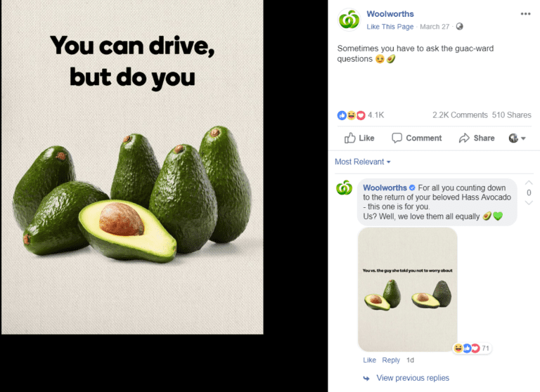Screen dimensions: 540x392
Task: Click the down arrow beside the comment
Action: [529, 203]
